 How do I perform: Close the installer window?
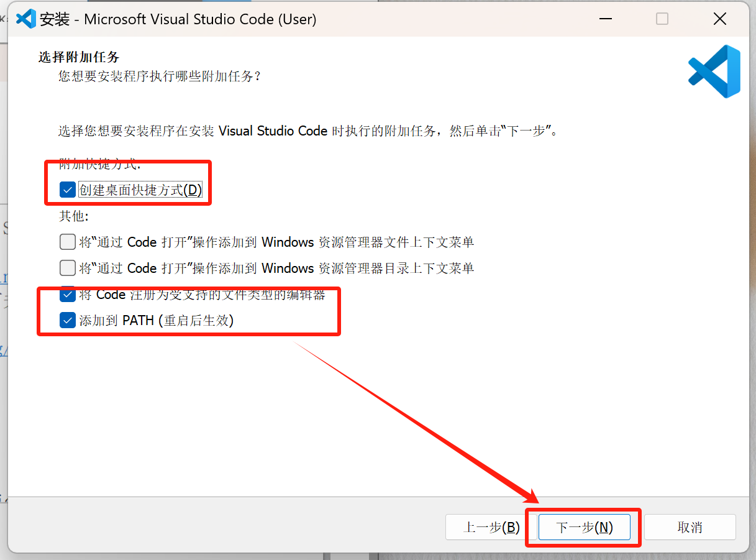(719, 19)
